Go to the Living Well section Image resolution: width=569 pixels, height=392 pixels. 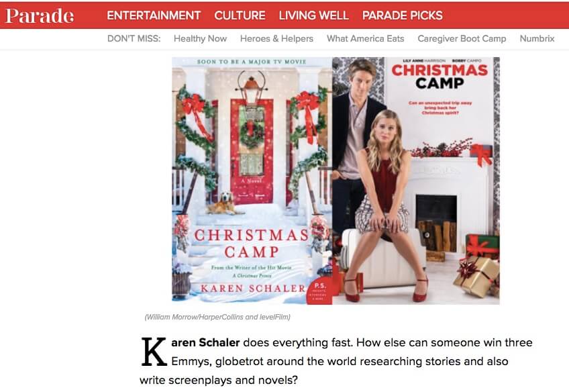point(313,15)
